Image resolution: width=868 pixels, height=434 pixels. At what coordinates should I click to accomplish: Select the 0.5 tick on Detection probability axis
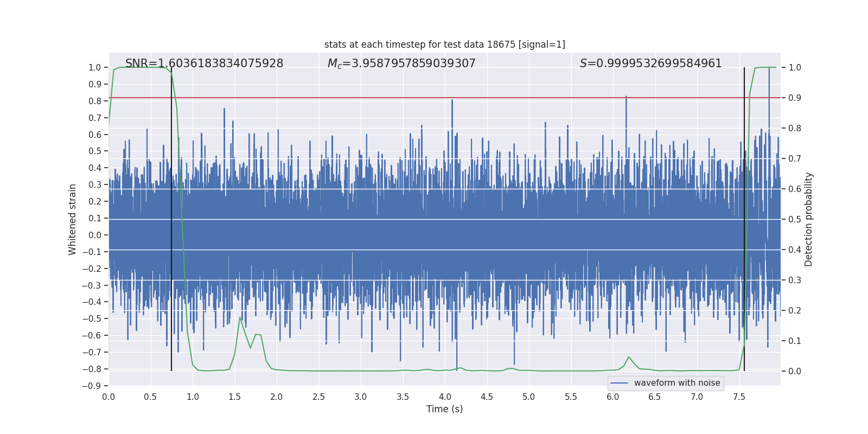click(795, 219)
